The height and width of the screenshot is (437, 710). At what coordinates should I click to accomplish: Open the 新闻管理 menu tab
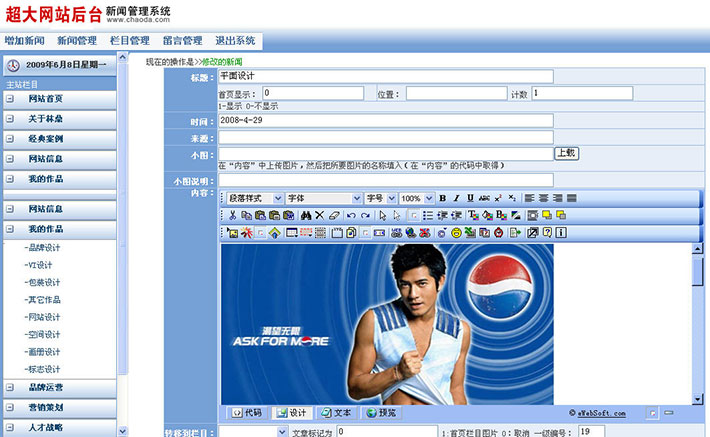[x=77, y=41]
